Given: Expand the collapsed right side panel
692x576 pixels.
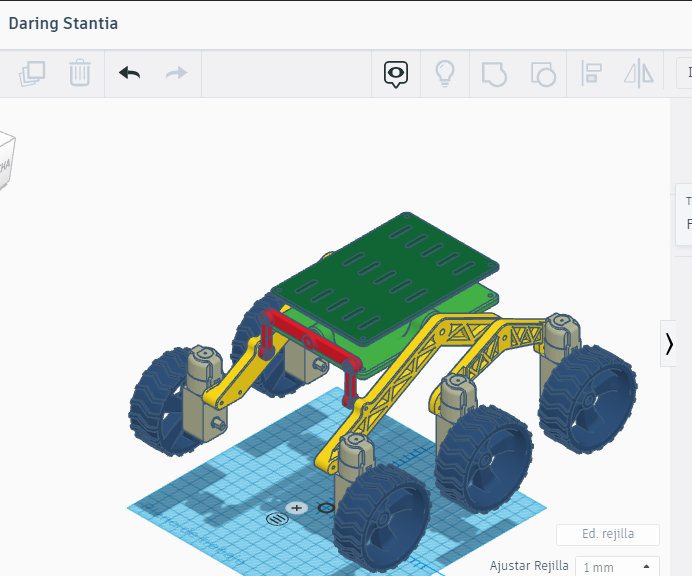Looking at the screenshot, I should 669,344.
